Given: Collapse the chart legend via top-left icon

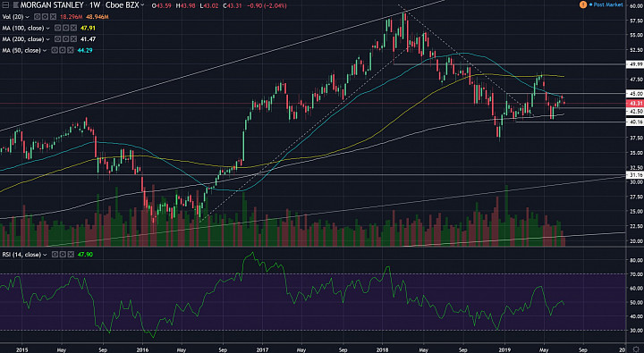Looking at the screenshot, I should tap(5, 5).
